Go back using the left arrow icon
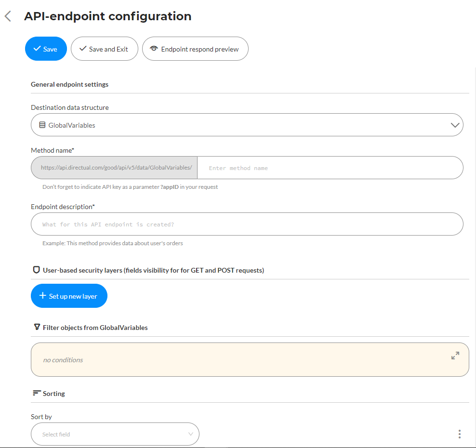Image resolution: width=476 pixels, height=448 pixels. tap(8, 16)
